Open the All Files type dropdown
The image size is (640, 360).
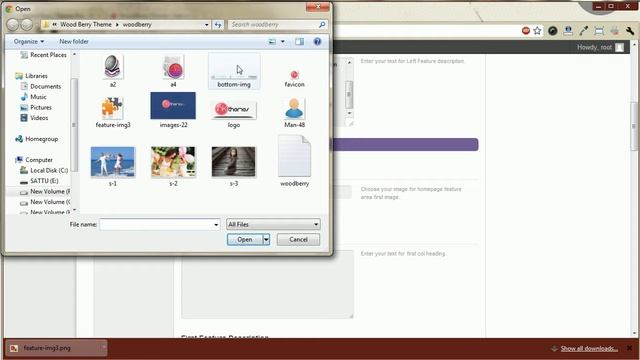[x=273, y=224]
